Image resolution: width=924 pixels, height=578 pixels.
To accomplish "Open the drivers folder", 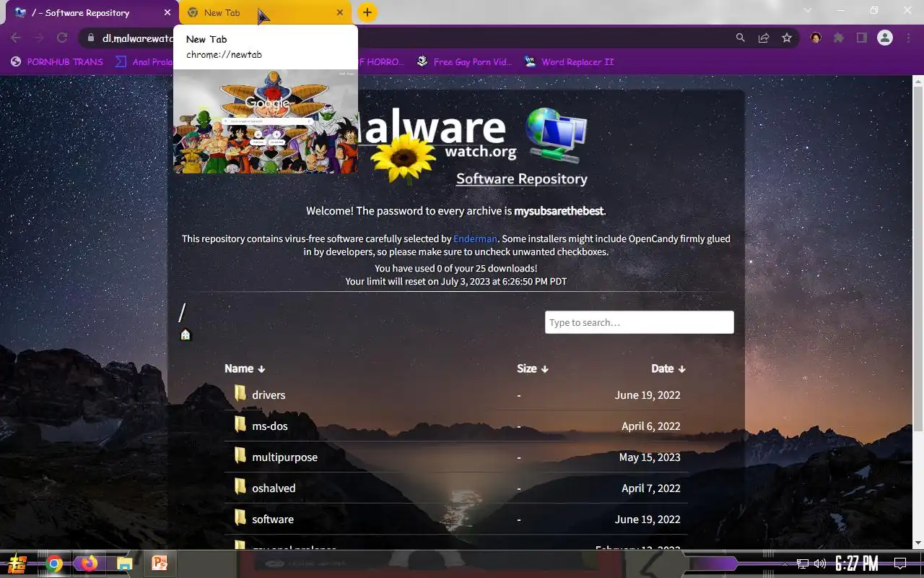I will coord(269,395).
